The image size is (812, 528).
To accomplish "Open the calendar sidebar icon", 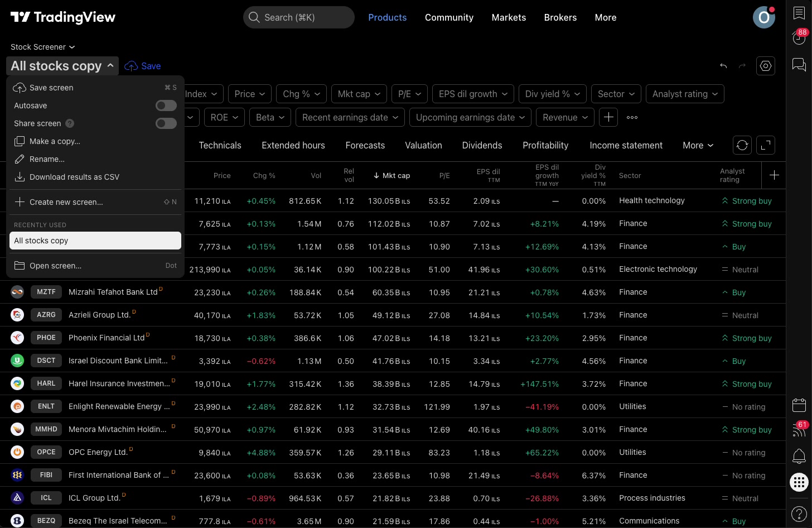I will pyautogui.click(x=799, y=405).
